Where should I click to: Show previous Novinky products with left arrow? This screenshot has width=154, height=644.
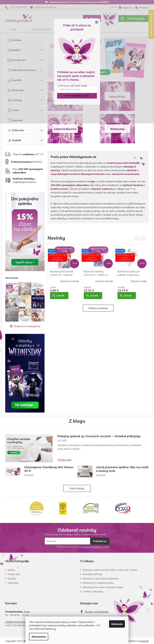pyautogui.click(x=137, y=237)
